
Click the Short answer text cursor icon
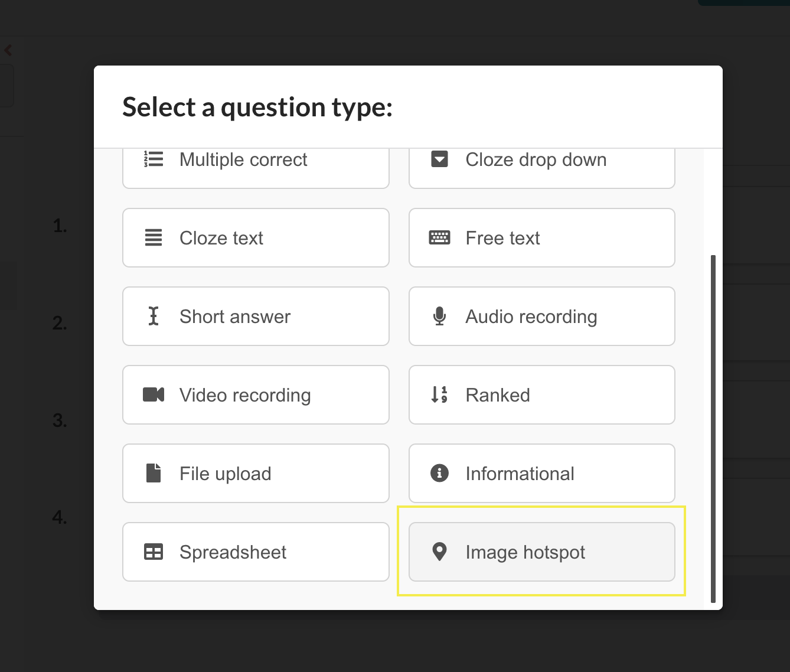tap(154, 317)
